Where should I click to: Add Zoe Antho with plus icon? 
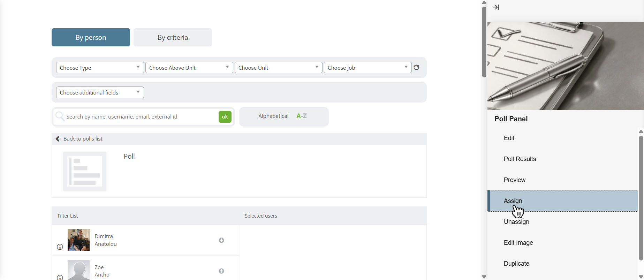(221, 271)
